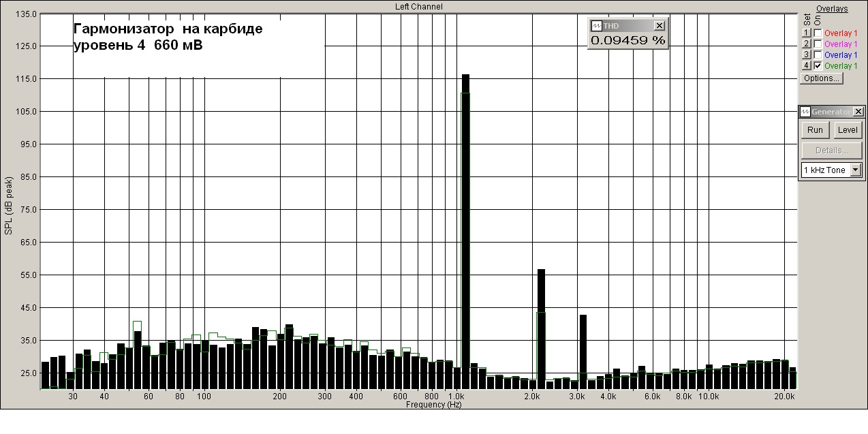The image size is (868, 434).
Task: Click the 100 frequency axis tick label
Action: pos(203,396)
